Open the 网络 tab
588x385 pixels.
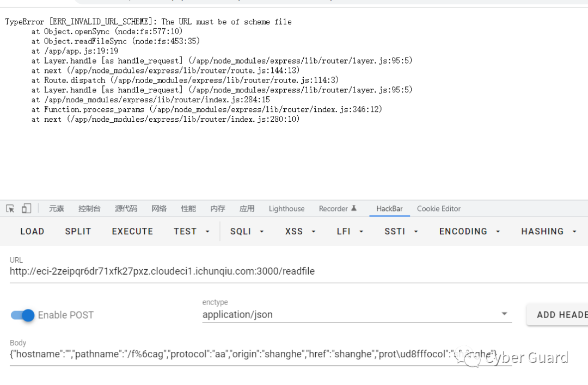click(x=159, y=209)
